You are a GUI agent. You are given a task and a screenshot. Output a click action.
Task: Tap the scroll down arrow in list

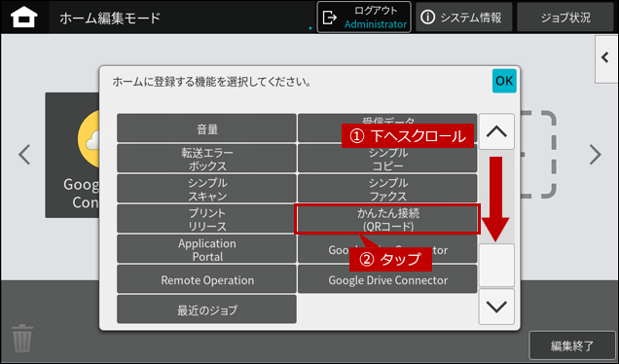click(496, 307)
